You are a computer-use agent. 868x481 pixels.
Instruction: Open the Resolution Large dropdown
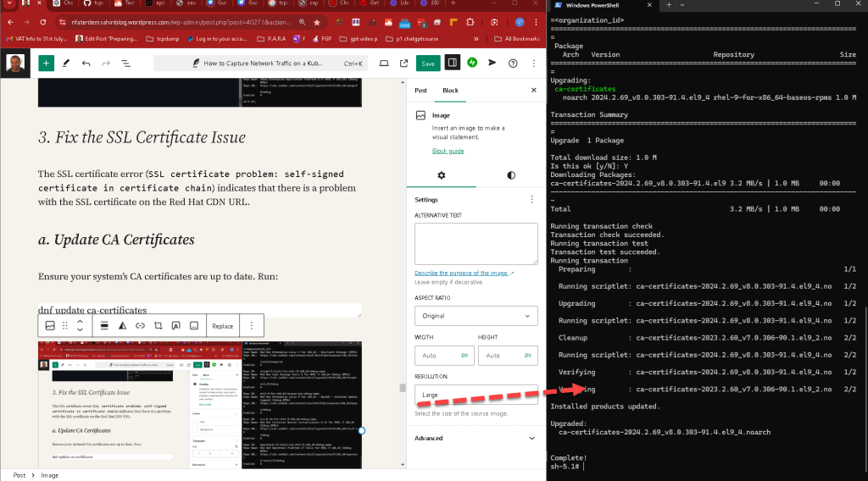[476, 395]
